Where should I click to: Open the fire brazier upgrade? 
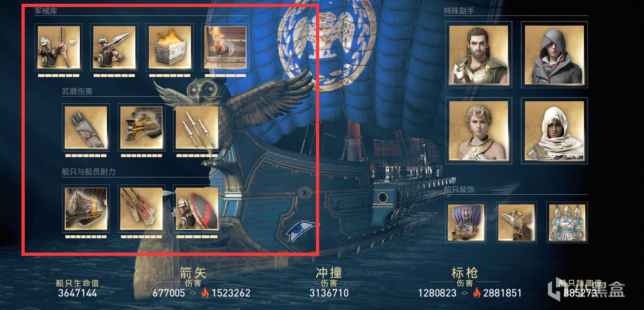tap(169, 48)
